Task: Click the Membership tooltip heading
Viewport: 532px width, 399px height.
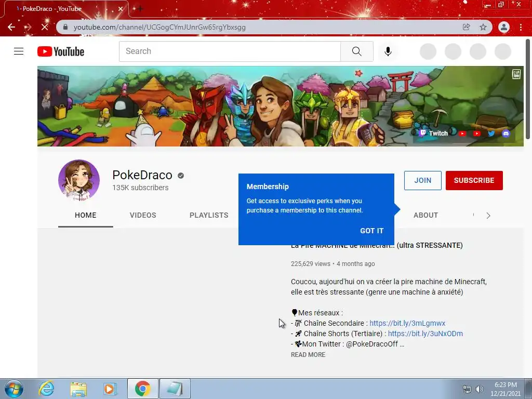Action: pos(268,187)
